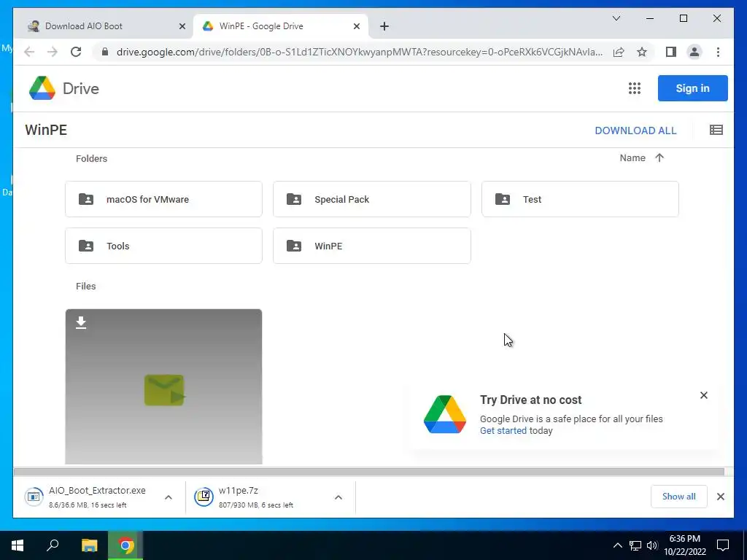Share this page icon in address bar

[619, 52]
